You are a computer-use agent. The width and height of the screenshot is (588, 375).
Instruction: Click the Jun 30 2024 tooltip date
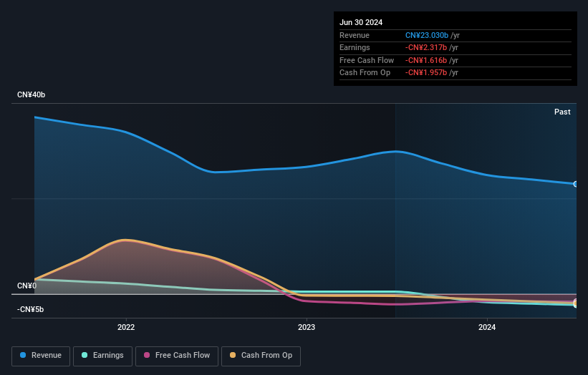[x=361, y=22]
